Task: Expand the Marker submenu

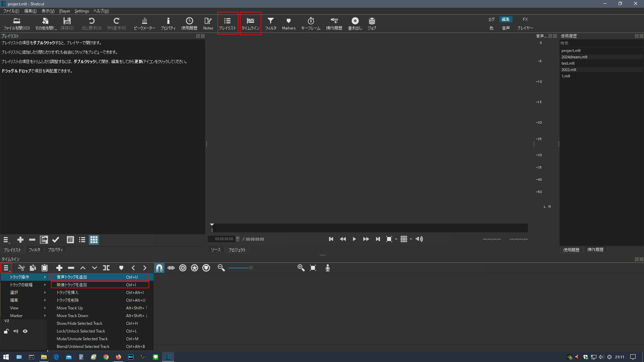Action: click(x=24, y=316)
